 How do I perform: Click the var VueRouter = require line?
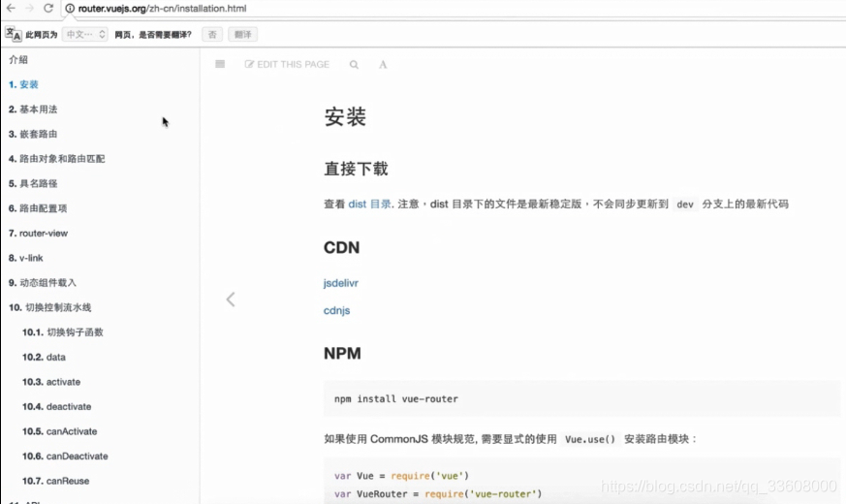[438, 495]
